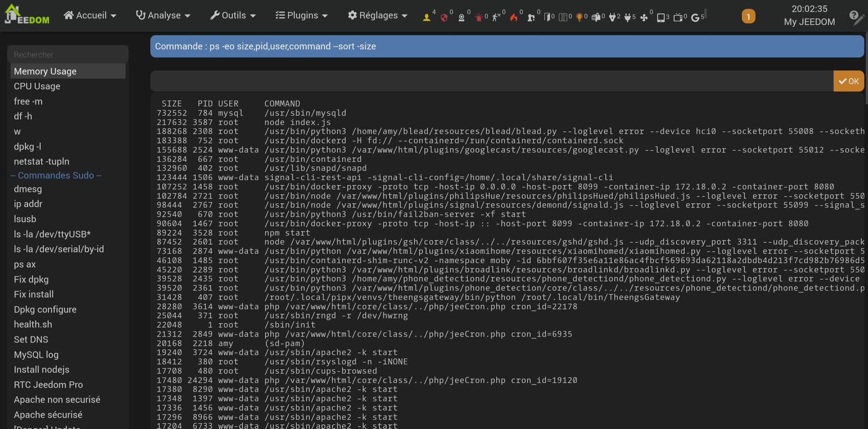Open the orange notification badge showing 1
Screen dimensions: 868x429
pos(748,17)
